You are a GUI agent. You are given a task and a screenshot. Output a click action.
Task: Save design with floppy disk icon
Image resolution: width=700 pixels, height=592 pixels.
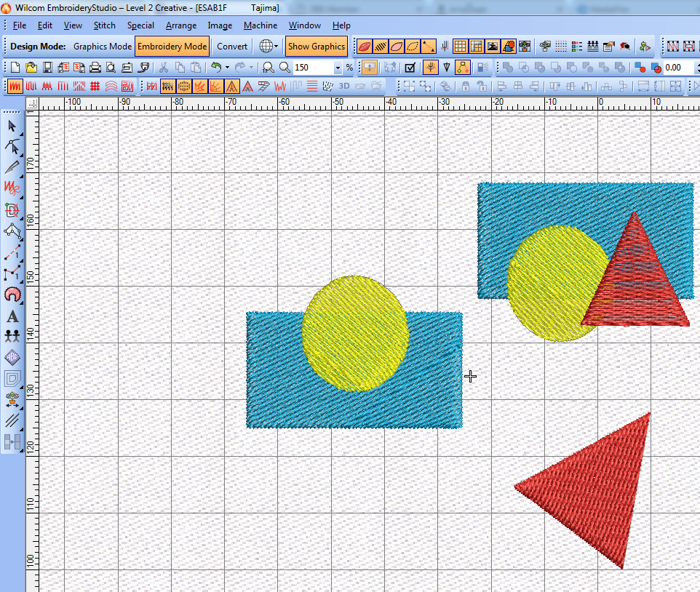(47, 68)
